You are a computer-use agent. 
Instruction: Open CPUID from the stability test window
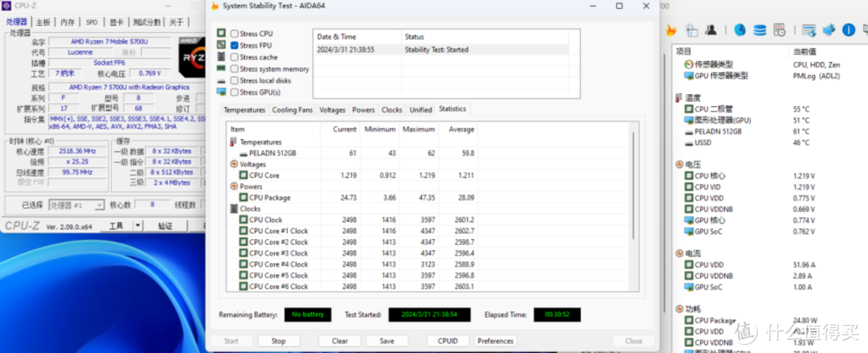pos(448,341)
